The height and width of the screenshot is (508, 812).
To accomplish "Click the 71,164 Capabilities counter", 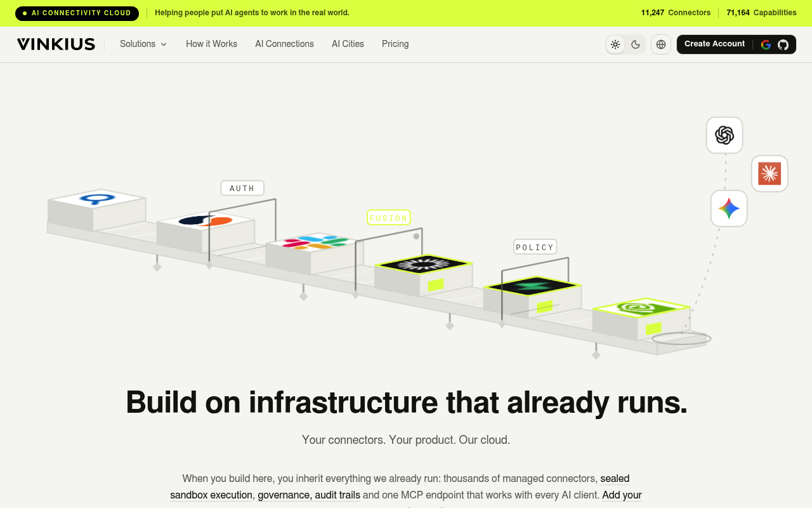I will pyautogui.click(x=761, y=13).
